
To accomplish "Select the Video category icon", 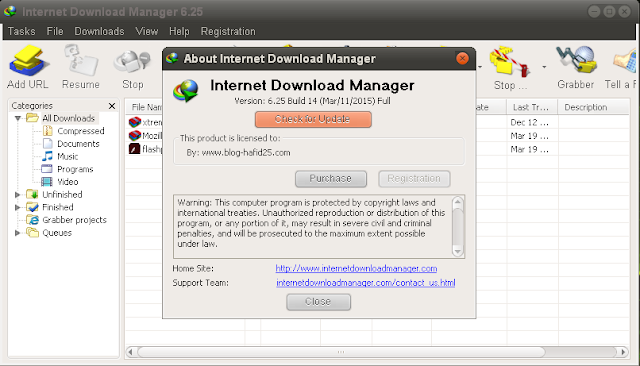I will [47, 182].
